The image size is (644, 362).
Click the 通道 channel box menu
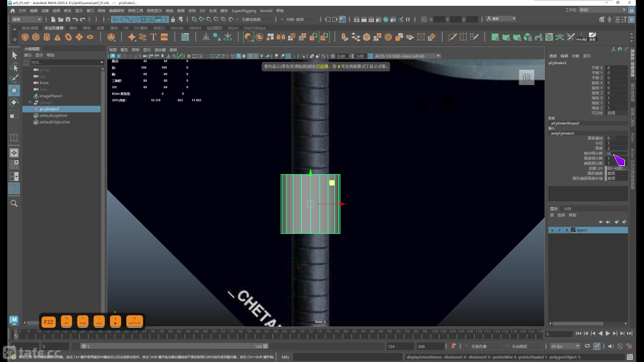tap(552, 56)
